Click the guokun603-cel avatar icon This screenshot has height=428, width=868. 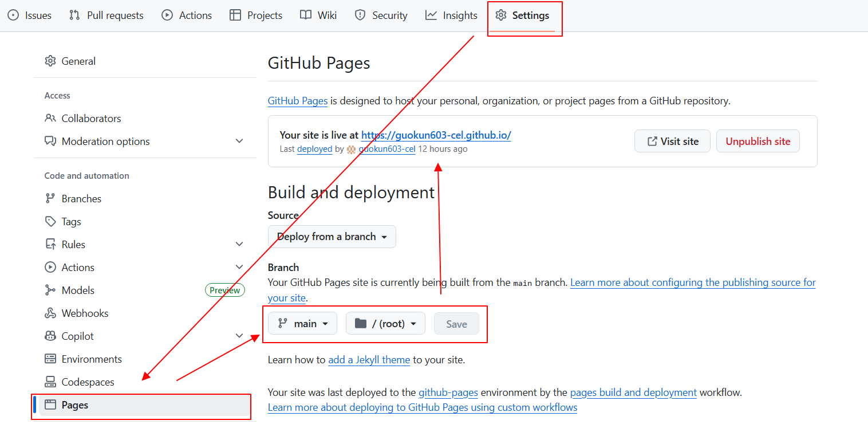click(x=352, y=150)
